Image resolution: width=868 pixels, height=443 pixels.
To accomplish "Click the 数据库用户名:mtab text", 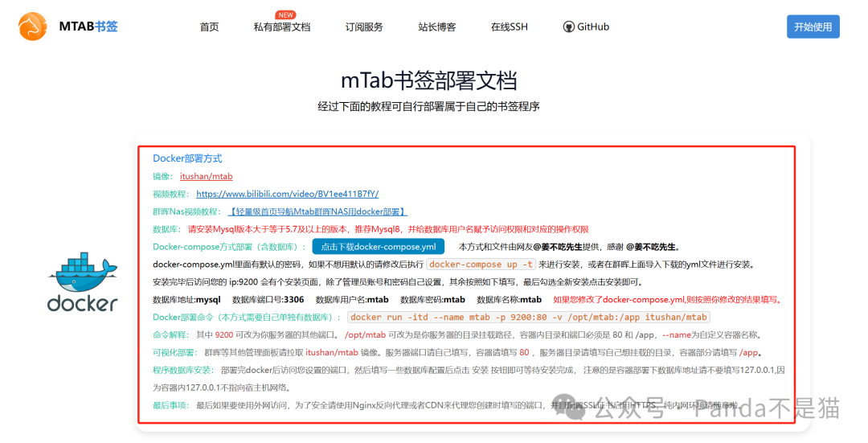I will click(352, 300).
